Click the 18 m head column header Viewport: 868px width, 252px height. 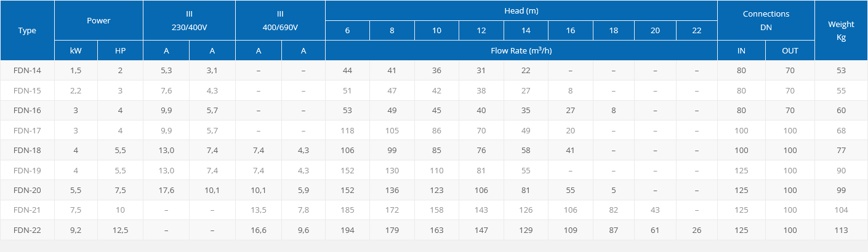[x=613, y=31]
